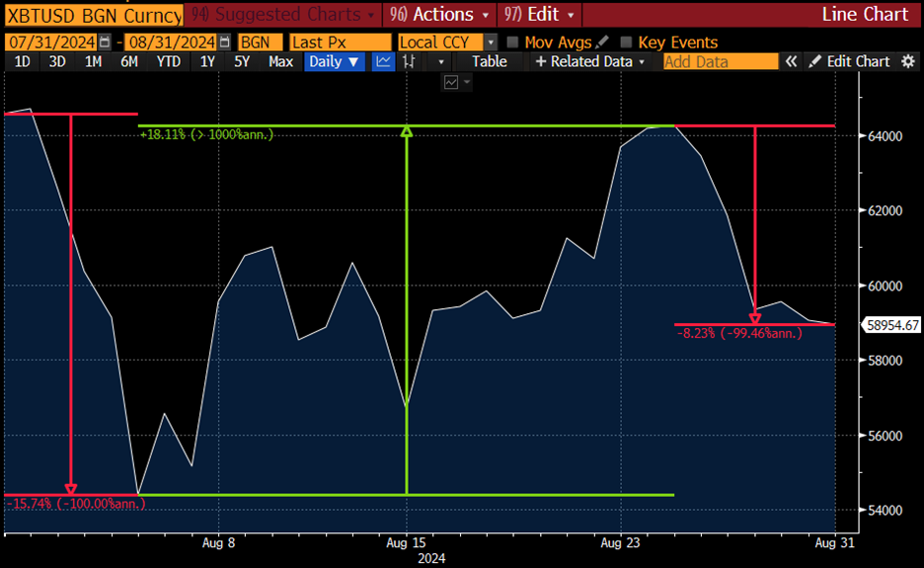
Task: Click -8.23% red annotation label
Action: (739, 333)
